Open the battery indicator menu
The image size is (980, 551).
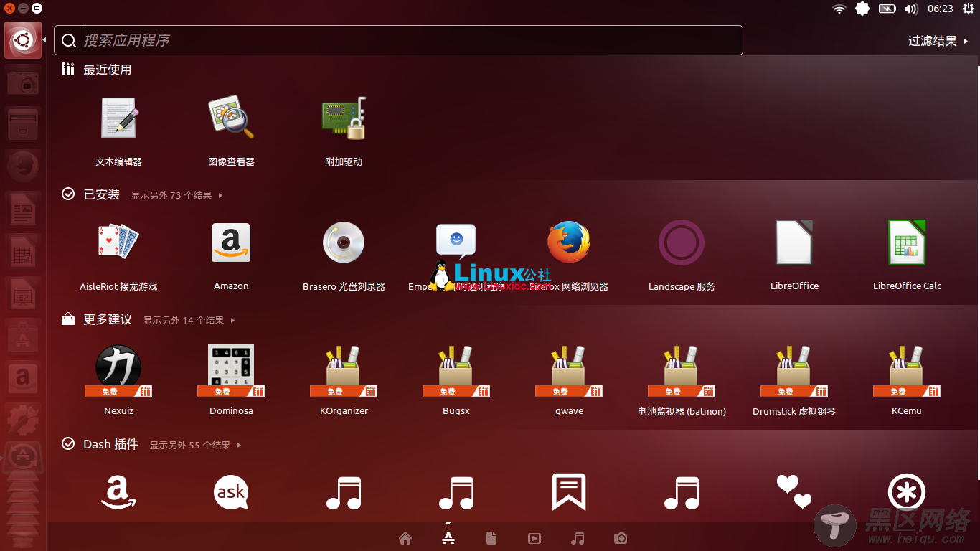coord(887,9)
